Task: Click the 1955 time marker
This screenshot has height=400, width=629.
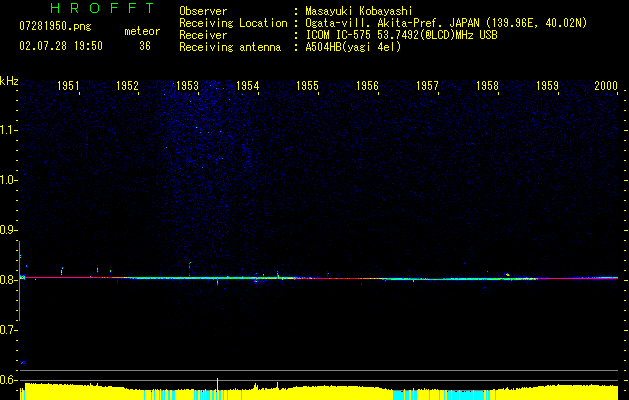Action: (307, 86)
